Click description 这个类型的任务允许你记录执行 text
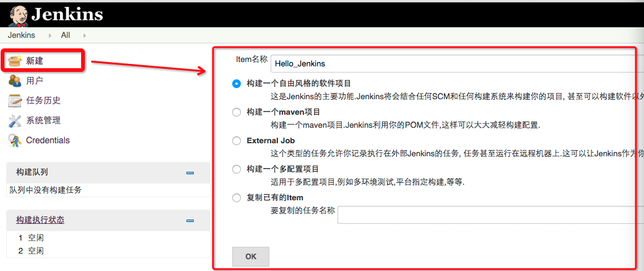The width and height of the screenshot is (644, 271). pyautogui.click(x=457, y=154)
